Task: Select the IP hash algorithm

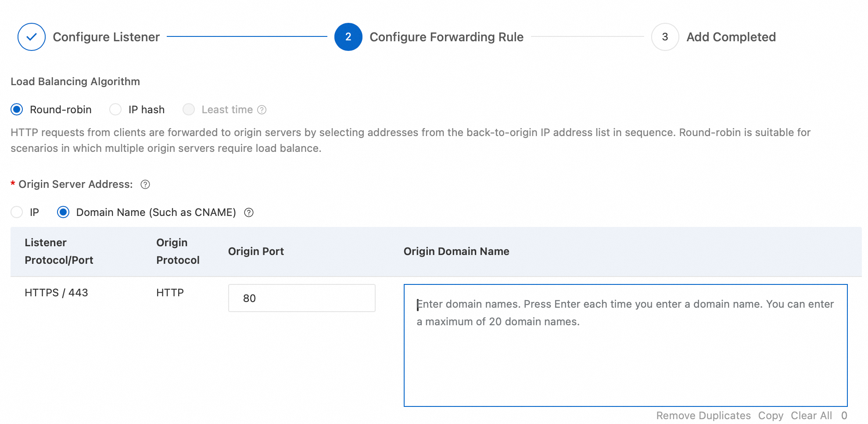Action: coord(115,109)
